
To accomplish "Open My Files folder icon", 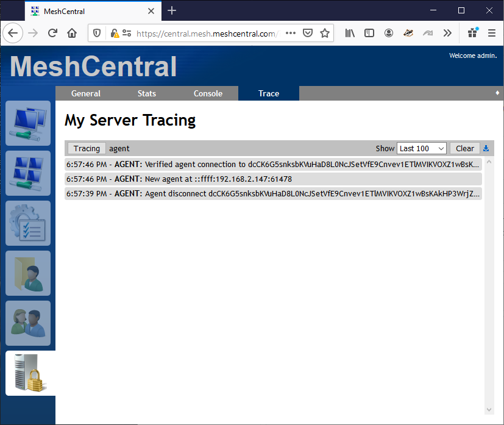I will pos(28,273).
